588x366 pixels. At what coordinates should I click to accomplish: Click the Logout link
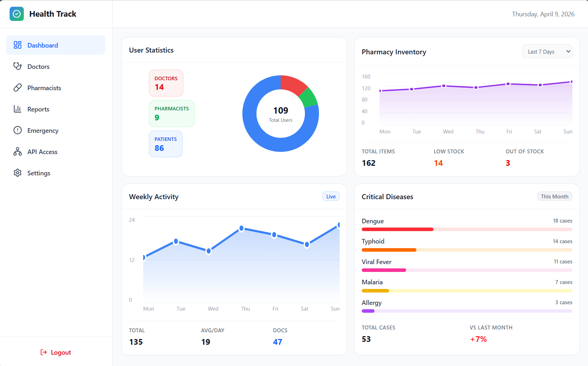click(61, 352)
